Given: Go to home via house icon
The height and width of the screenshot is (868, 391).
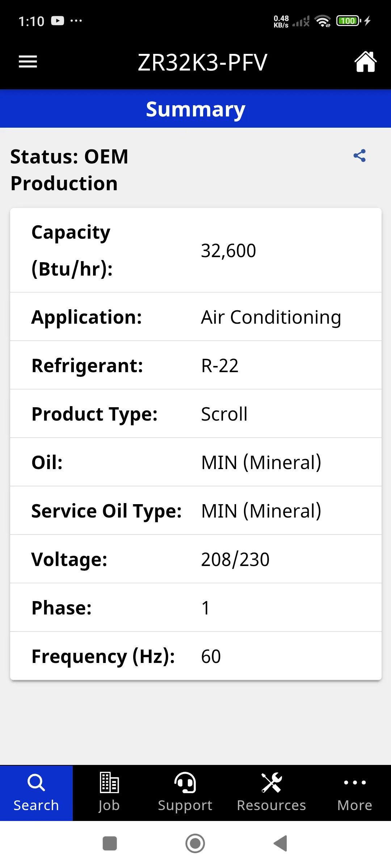Looking at the screenshot, I should 365,62.
